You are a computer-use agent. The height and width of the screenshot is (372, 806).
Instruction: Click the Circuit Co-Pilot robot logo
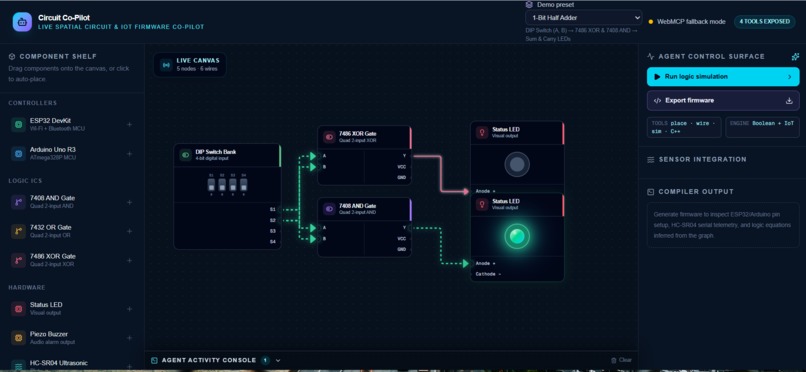pos(22,22)
